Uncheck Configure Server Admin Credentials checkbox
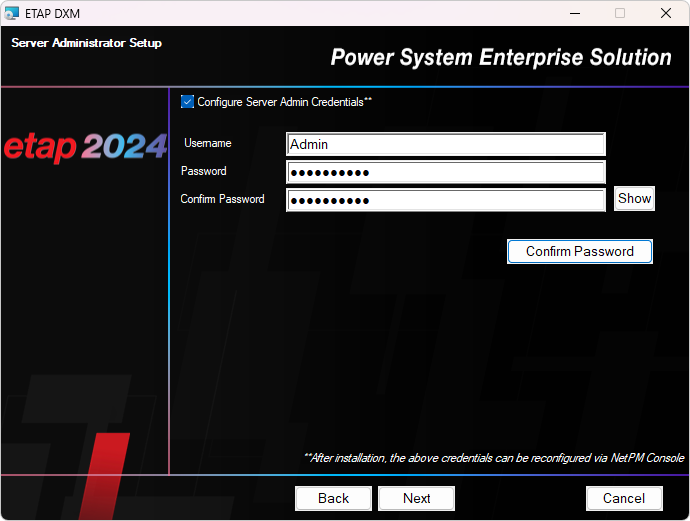The width and height of the screenshot is (690, 521). (187, 102)
